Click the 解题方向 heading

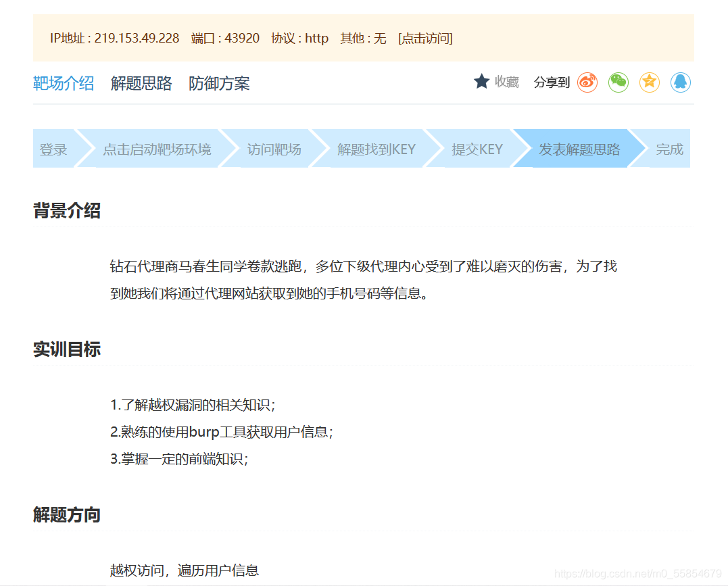pyautogui.click(x=67, y=514)
